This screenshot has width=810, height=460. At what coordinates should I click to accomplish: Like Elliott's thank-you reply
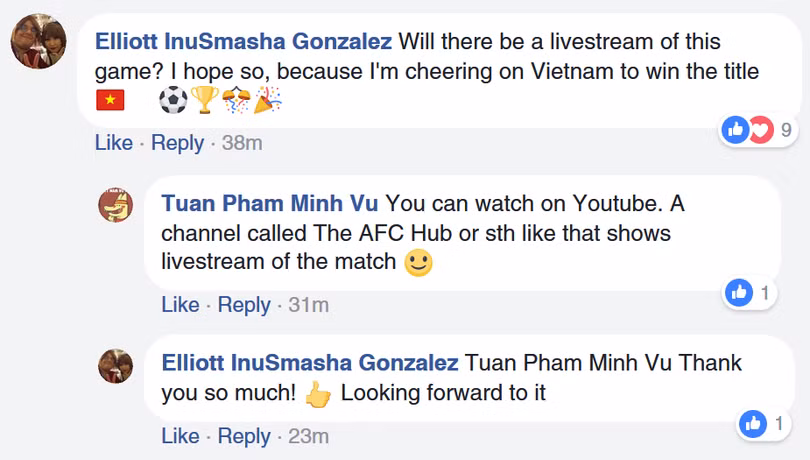tap(180, 437)
